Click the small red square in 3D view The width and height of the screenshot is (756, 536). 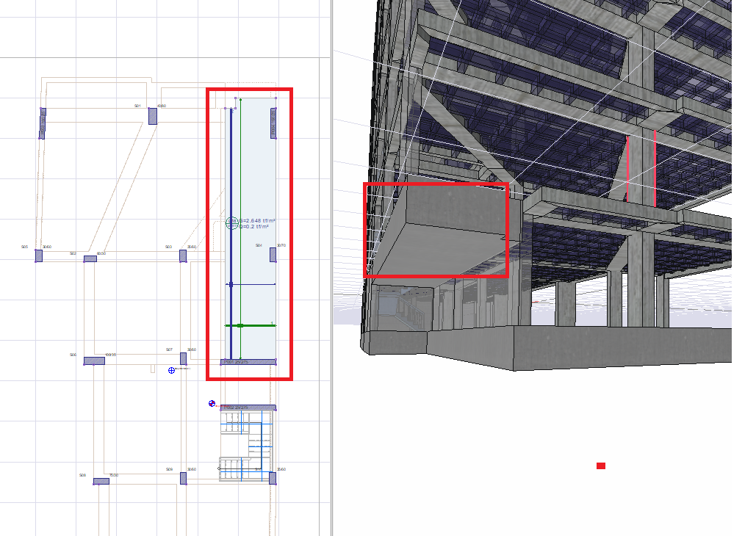tap(601, 466)
